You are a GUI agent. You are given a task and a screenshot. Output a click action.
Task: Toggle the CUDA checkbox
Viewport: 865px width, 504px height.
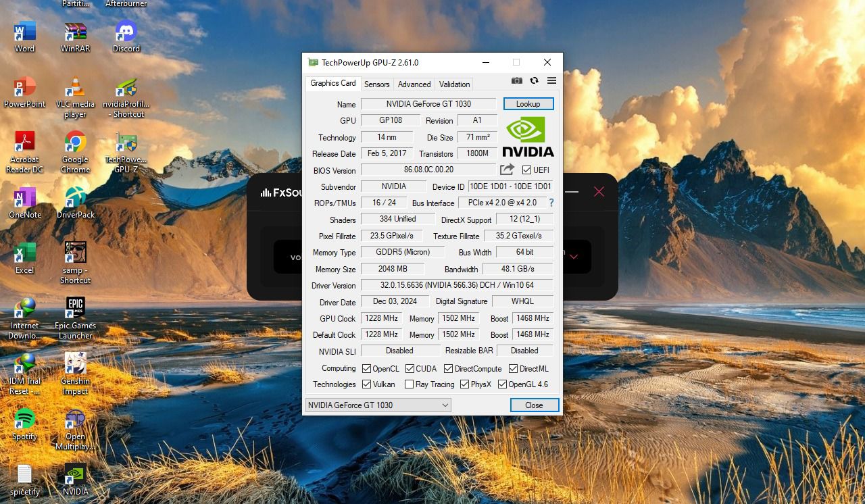tap(410, 368)
